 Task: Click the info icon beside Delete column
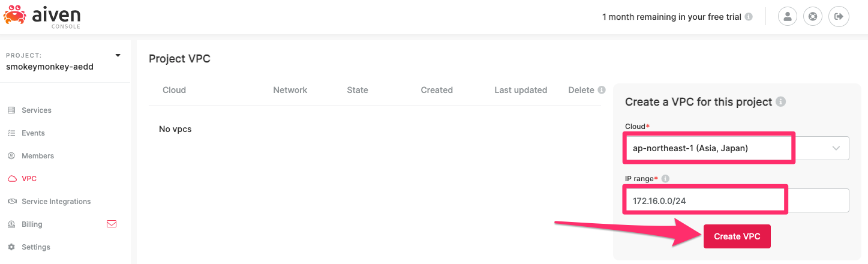coord(601,90)
